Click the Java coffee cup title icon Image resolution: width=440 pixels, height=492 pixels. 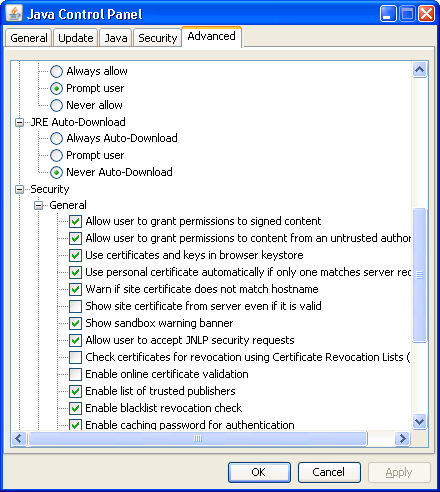point(14,14)
